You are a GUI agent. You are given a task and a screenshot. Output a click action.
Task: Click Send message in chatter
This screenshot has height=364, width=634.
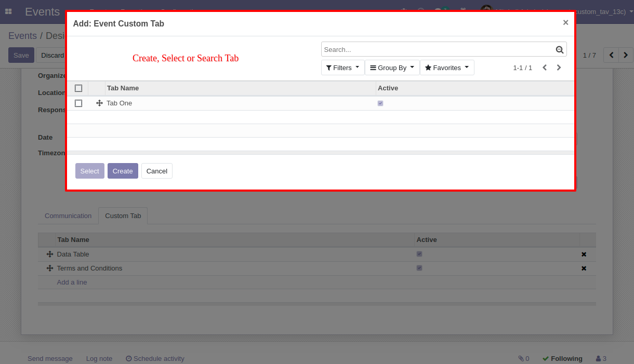(x=50, y=359)
